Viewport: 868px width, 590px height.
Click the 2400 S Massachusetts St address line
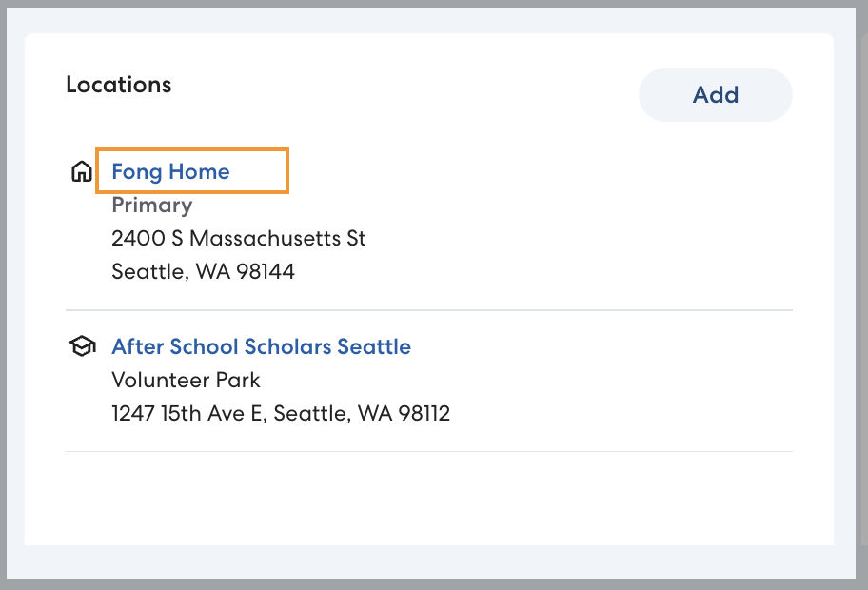[x=239, y=238]
